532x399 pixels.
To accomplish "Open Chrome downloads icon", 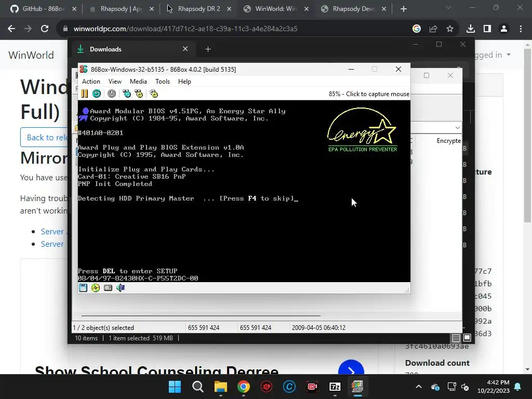I will pyautogui.click(x=471, y=29).
